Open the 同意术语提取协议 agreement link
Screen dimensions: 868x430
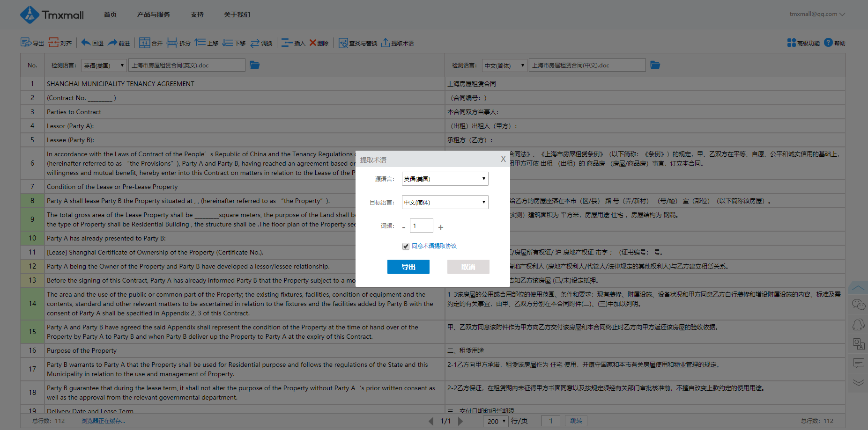[x=434, y=246]
